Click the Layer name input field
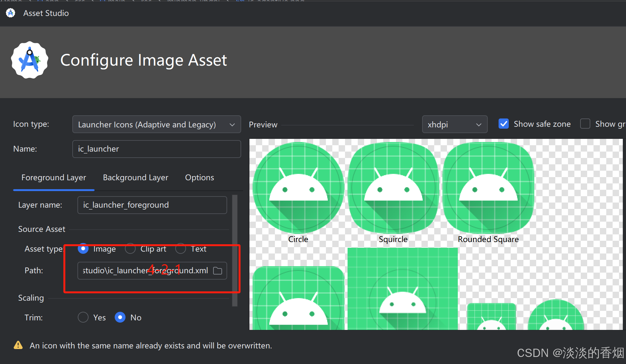This screenshot has height=364, width=626. (152, 205)
